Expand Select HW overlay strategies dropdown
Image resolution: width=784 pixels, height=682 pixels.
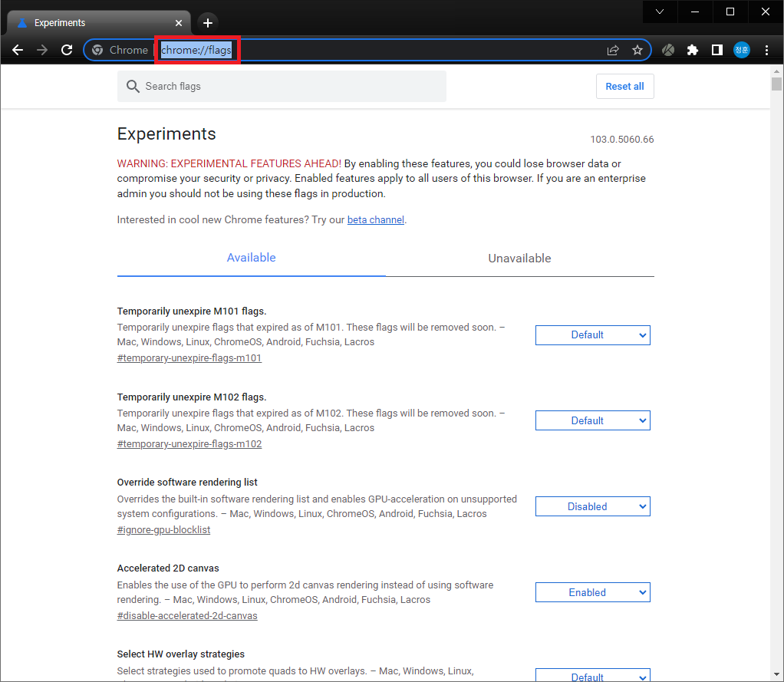(592, 676)
